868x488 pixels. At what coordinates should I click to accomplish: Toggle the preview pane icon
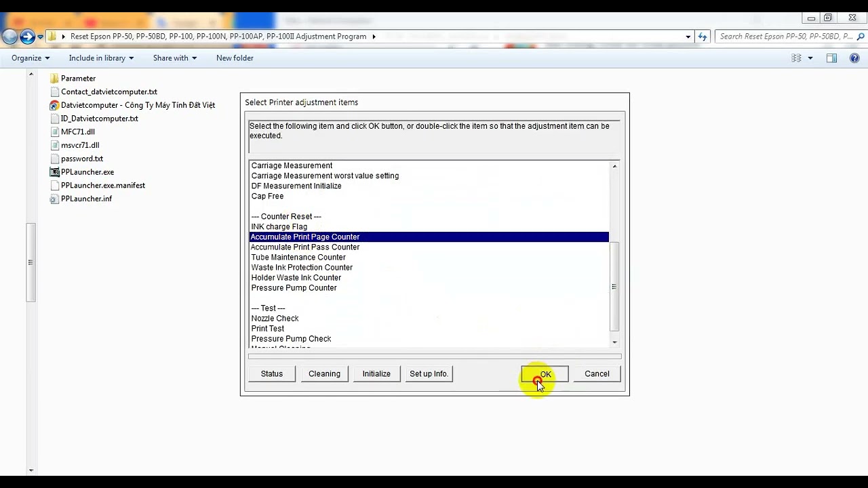coord(831,58)
